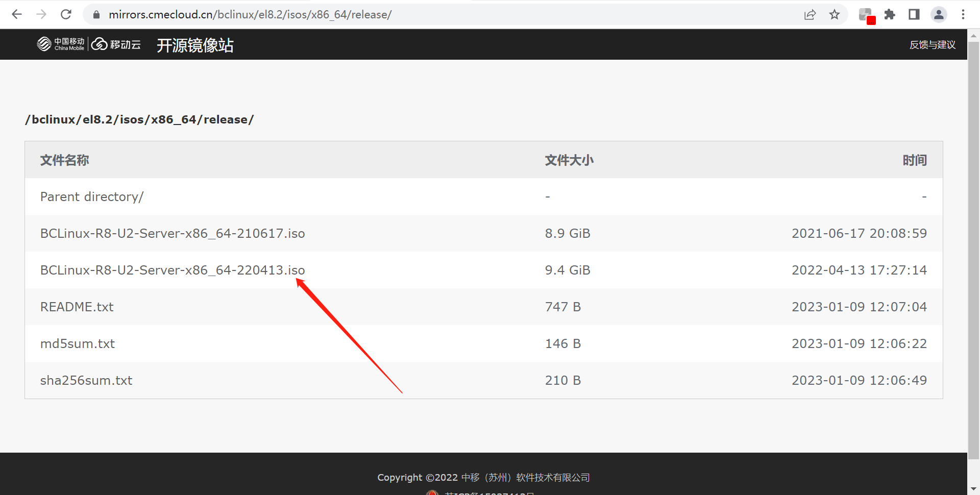Screen dimensions: 980x495
Task: Open the browser side panel icon
Action: 914,14
